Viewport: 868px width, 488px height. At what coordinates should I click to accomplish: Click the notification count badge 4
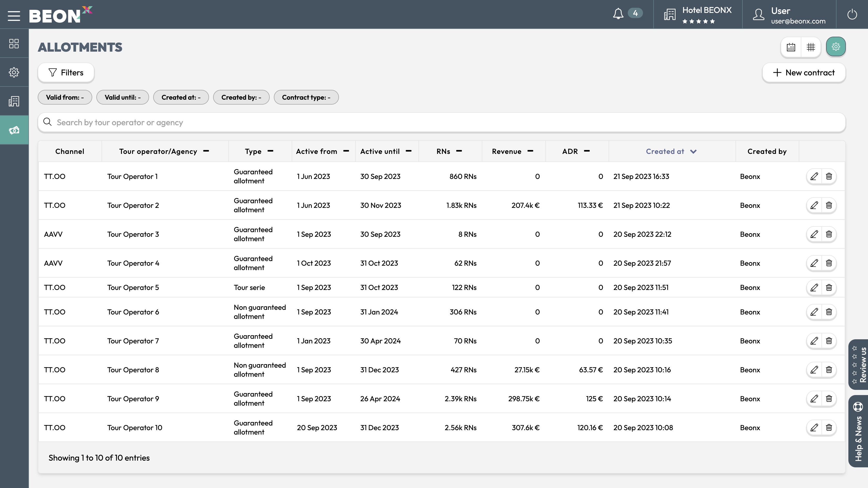tap(635, 13)
